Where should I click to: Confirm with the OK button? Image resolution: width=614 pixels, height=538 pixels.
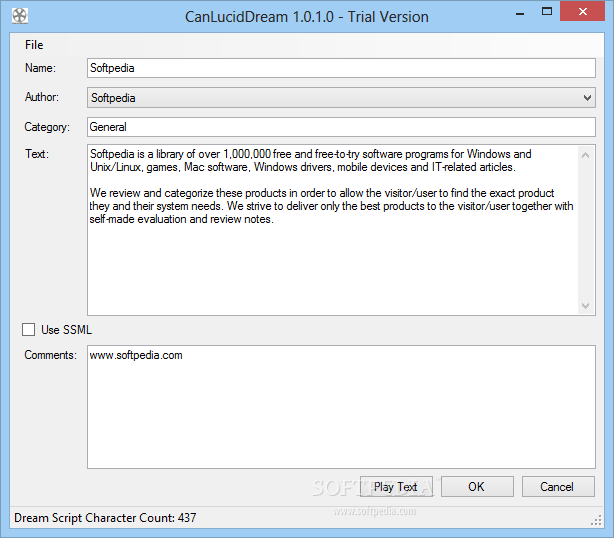point(477,487)
